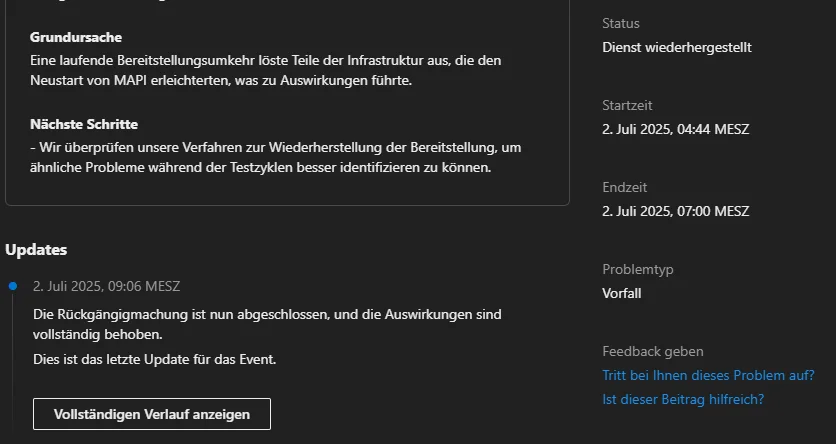Image resolution: width=836 pixels, height=444 pixels.
Task: Select the Dienst wiederhergestellt status value
Action: click(677, 47)
